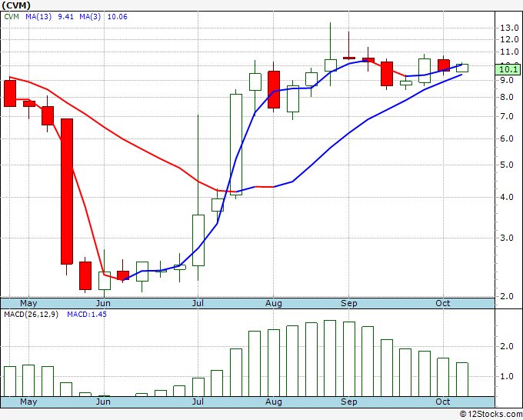The image size is (523, 420).
Task: Click Oct on the price chart time axis
Action: (x=443, y=303)
